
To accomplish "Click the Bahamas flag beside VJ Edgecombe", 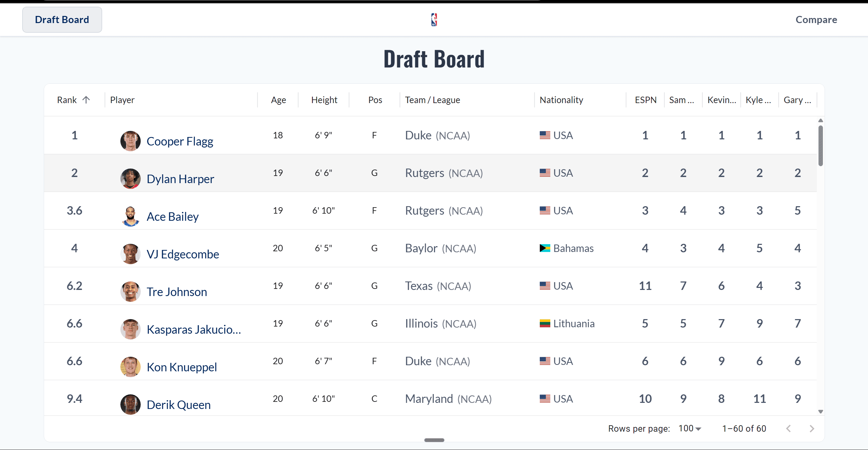I will [545, 248].
